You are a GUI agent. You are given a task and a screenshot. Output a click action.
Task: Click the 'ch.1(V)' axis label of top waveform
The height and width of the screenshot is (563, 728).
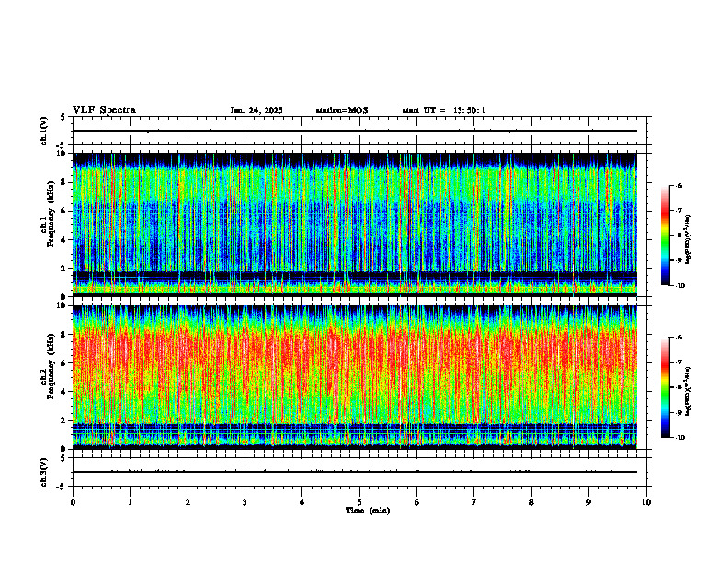coord(44,131)
